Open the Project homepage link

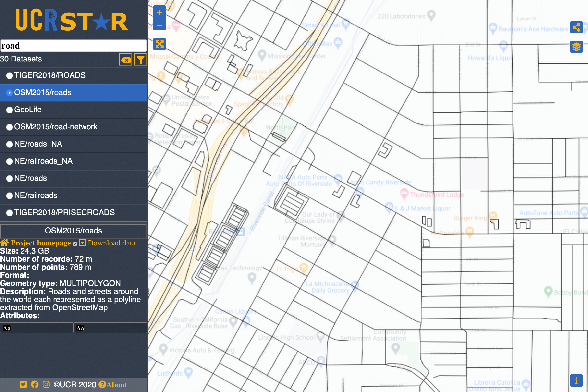point(41,243)
